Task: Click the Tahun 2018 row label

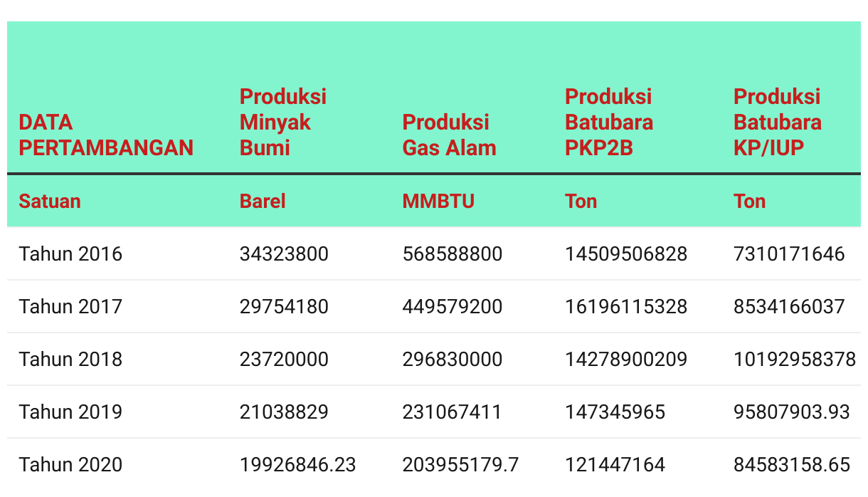Action: point(70,359)
